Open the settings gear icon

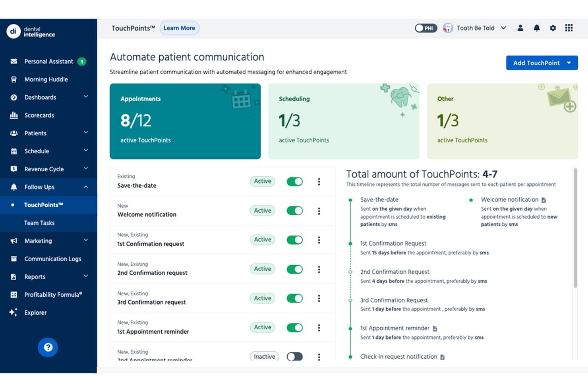click(x=553, y=28)
